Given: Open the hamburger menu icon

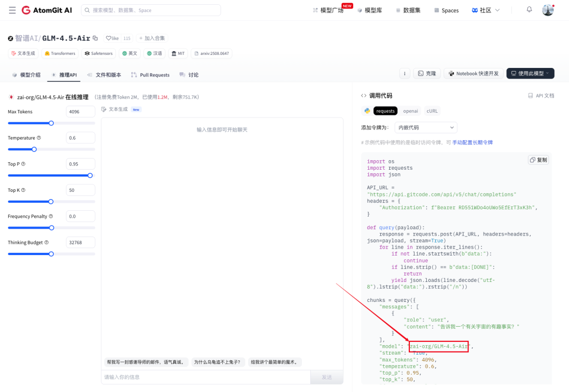Looking at the screenshot, I should pyautogui.click(x=12, y=10).
